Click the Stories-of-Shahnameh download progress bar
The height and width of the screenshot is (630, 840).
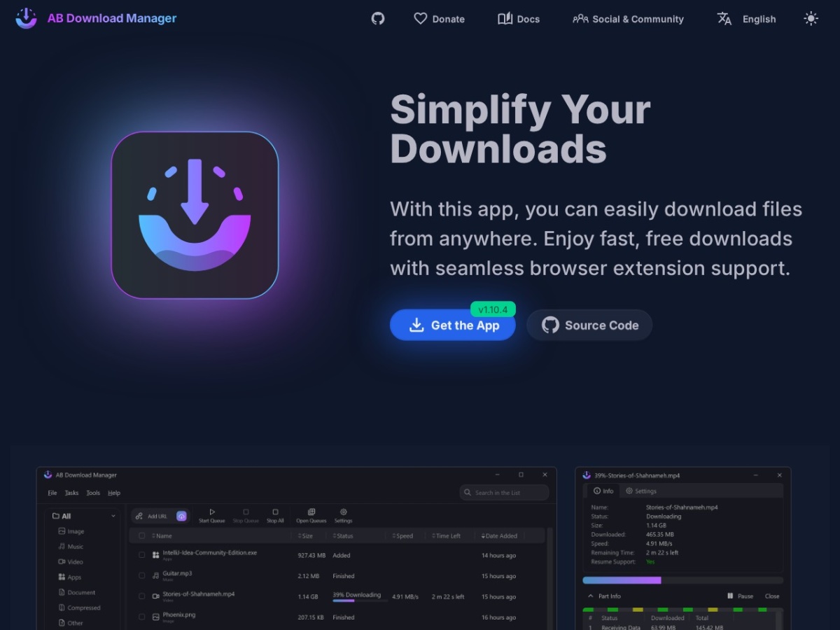(360, 600)
